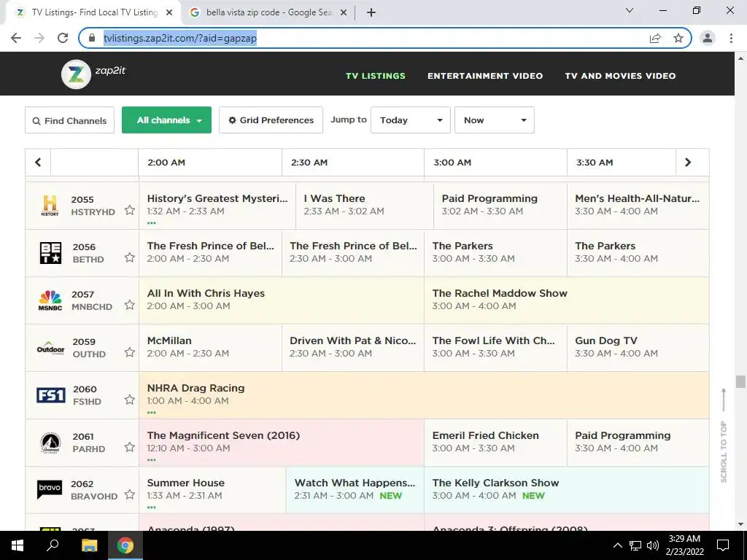Share this page icon in address bar
Screen dimensions: 747x560
[x=655, y=38]
